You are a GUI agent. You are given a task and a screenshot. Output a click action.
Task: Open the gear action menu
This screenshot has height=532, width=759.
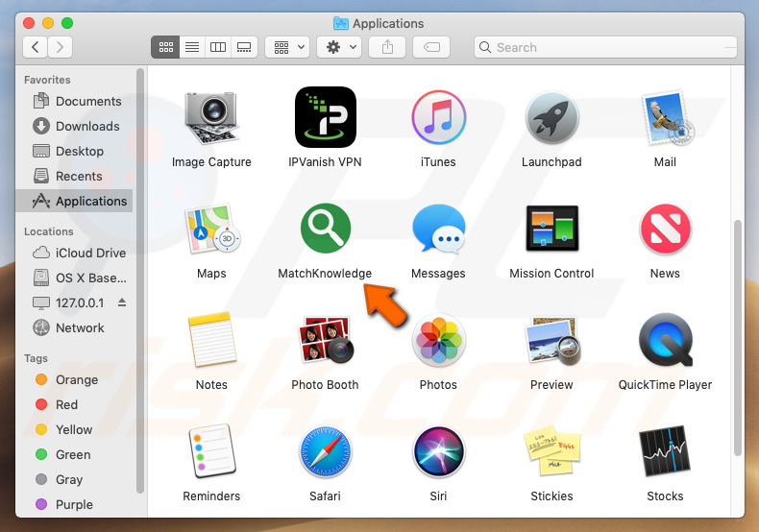click(x=339, y=47)
